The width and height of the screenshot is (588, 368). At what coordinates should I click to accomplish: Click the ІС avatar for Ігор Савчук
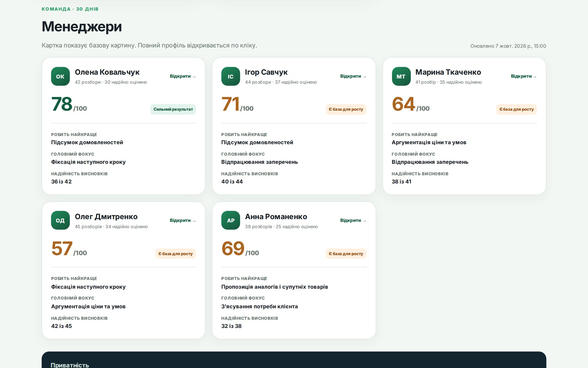coord(231,76)
